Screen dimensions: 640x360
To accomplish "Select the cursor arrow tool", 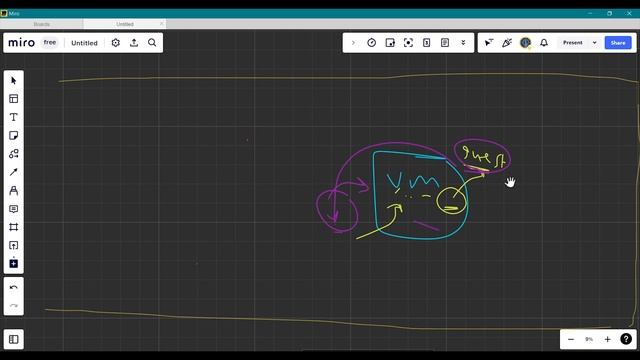I will (x=13, y=80).
